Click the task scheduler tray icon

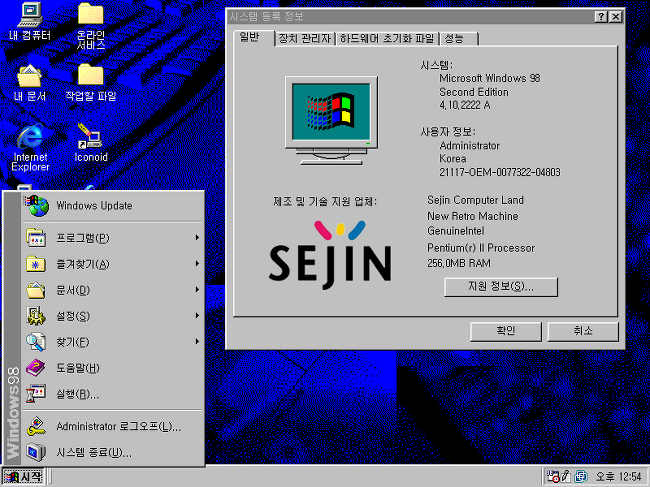click(x=553, y=477)
